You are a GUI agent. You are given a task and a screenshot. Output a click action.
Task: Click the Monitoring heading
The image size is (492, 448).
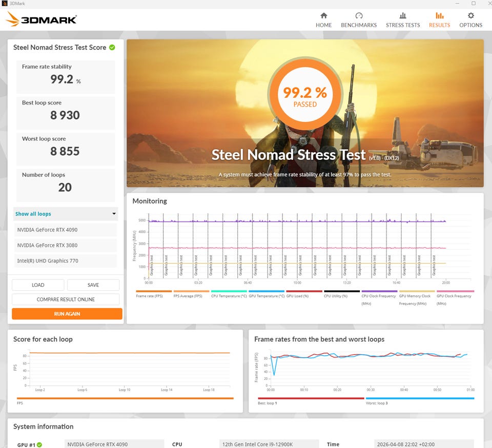150,201
